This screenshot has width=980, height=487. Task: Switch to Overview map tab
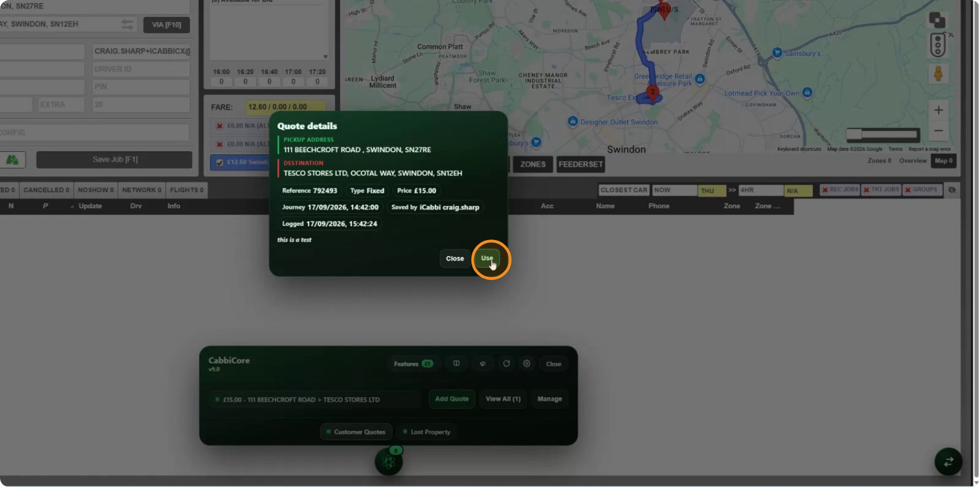(913, 161)
